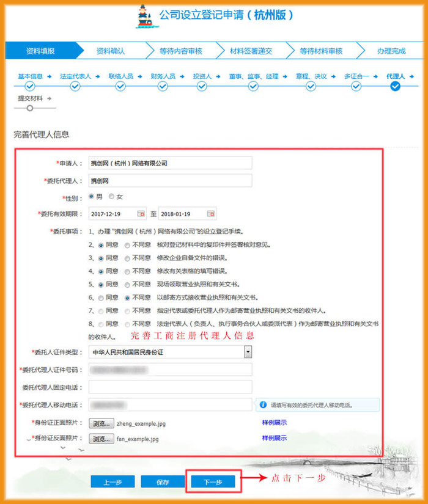Image resolution: width=428 pixels, height=504 pixels.
Task: Open the end date calendar picker icon
Action: [211, 214]
